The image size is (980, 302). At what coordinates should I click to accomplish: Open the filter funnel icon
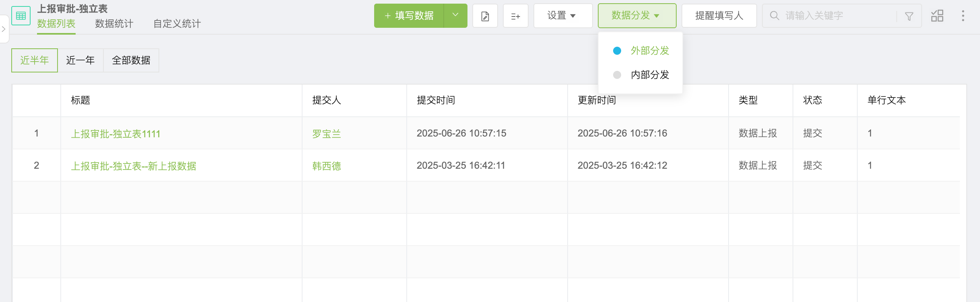pyautogui.click(x=909, y=16)
